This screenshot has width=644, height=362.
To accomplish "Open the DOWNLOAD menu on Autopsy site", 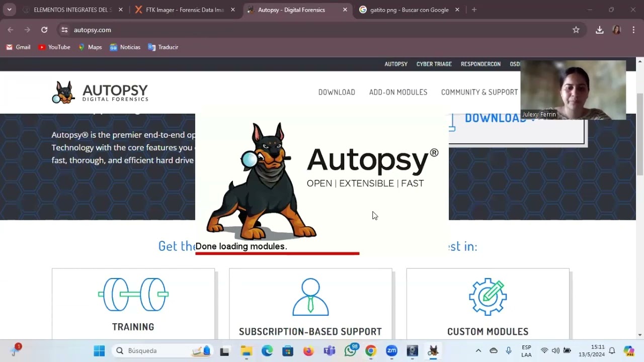I will pyautogui.click(x=337, y=92).
